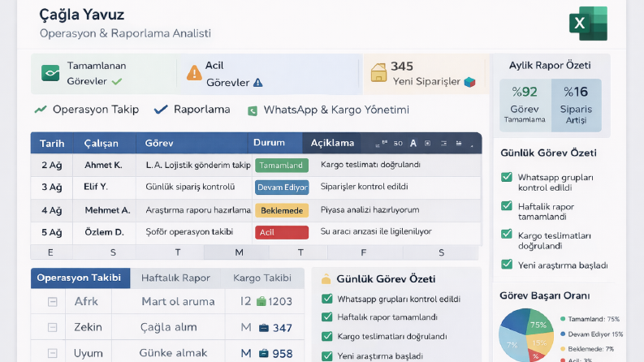Uncheck bottom panel 'Yeni araştırma başladı' box

click(327, 356)
